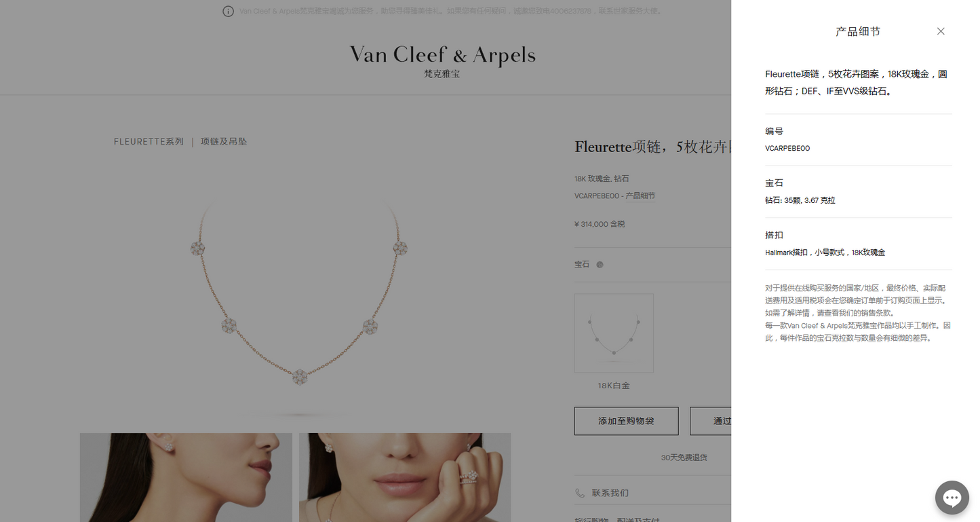The height and width of the screenshot is (522, 980).
Task: Select the 18K白金 necklace variant thumbnail
Action: point(614,333)
